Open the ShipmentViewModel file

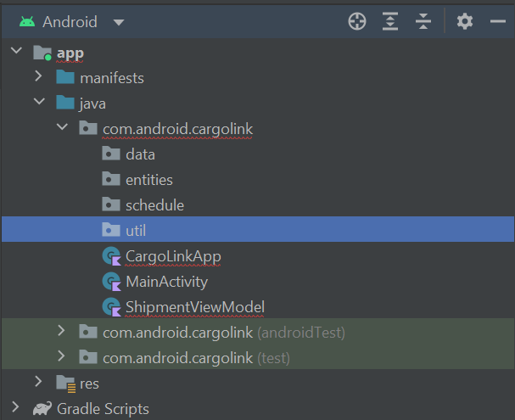click(195, 307)
